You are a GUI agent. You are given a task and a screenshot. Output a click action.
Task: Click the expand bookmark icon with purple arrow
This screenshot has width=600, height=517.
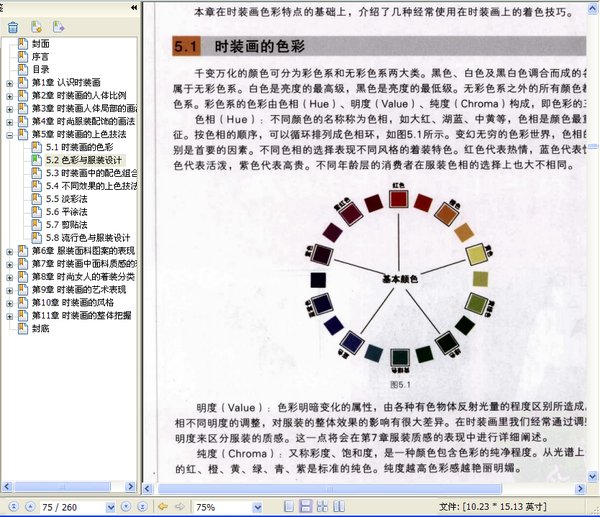(x=59, y=27)
